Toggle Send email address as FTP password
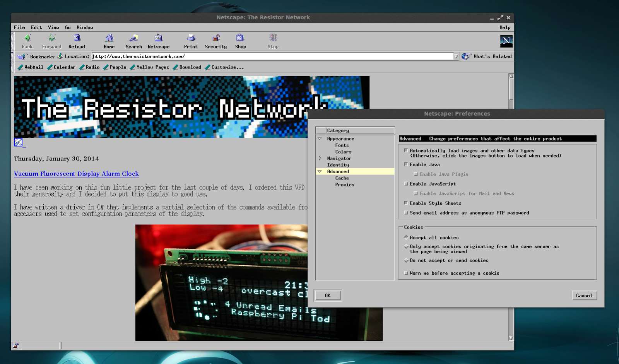This screenshot has height=364, width=619. pyautogui.click(x=406, y=213)
